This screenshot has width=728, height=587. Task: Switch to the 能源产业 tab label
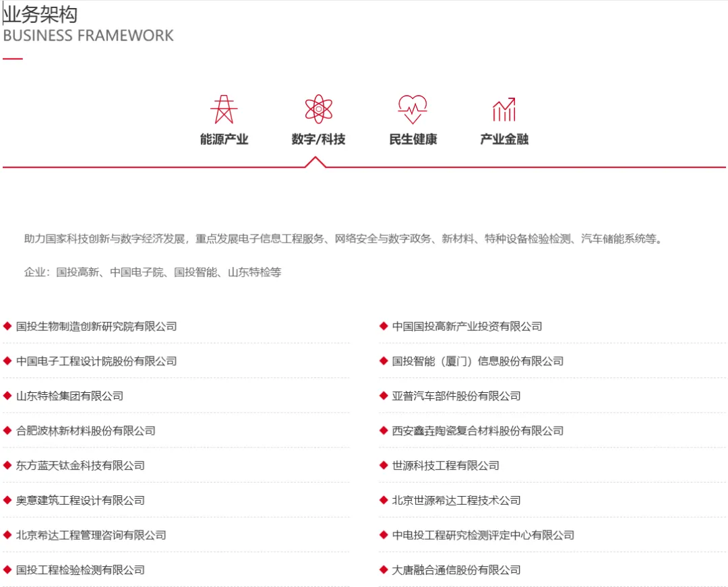pos(224,139)
